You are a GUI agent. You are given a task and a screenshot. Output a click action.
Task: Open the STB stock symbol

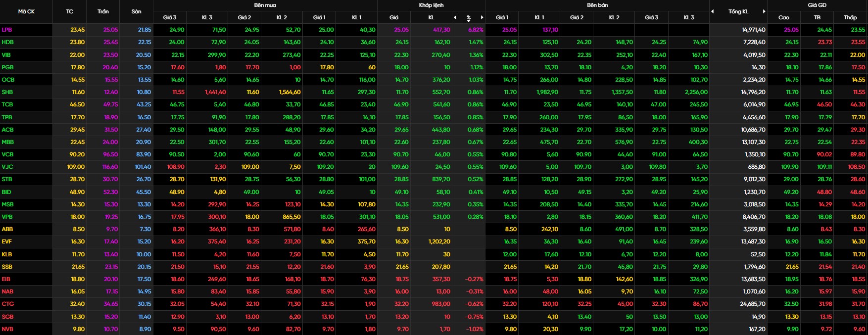(7, 179)
